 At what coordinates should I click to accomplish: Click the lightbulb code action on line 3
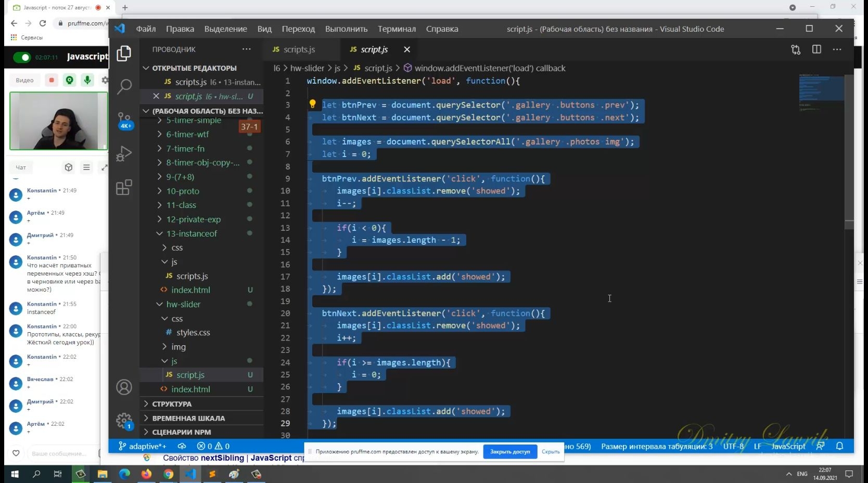(312, 104)
